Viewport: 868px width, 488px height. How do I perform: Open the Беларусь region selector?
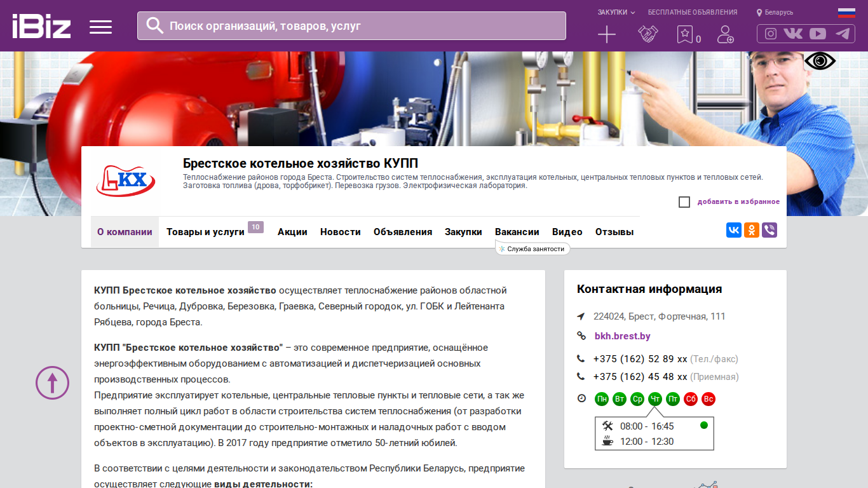[775, 12]
